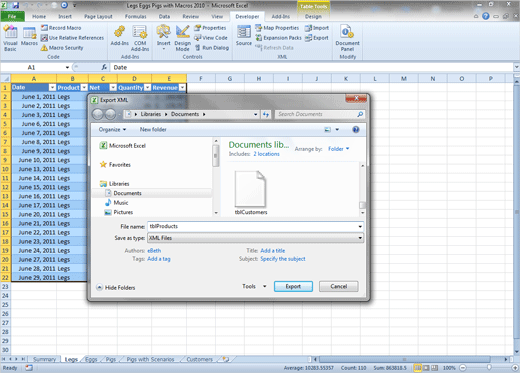Open dialog help blue icon
The image size is (520, 373).
[356, 130]
